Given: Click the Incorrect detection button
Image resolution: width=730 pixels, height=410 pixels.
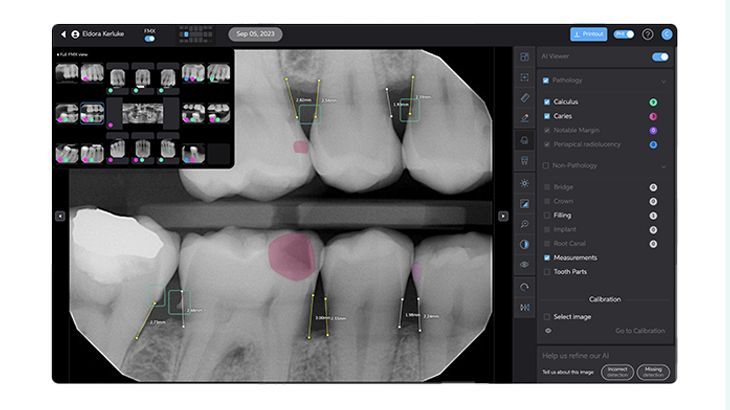Looking at the screenshot, I should tap(617, 372).
